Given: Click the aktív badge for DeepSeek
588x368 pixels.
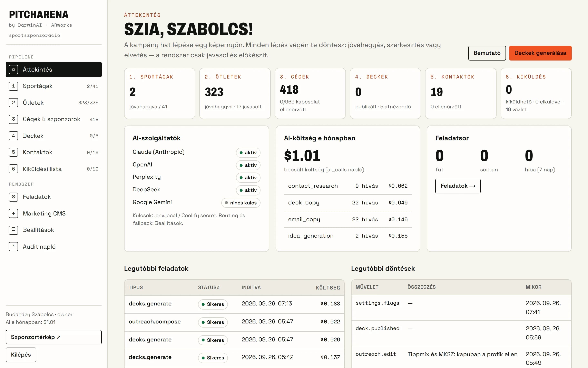Looking at the screenshot, I should pos(248,190).
